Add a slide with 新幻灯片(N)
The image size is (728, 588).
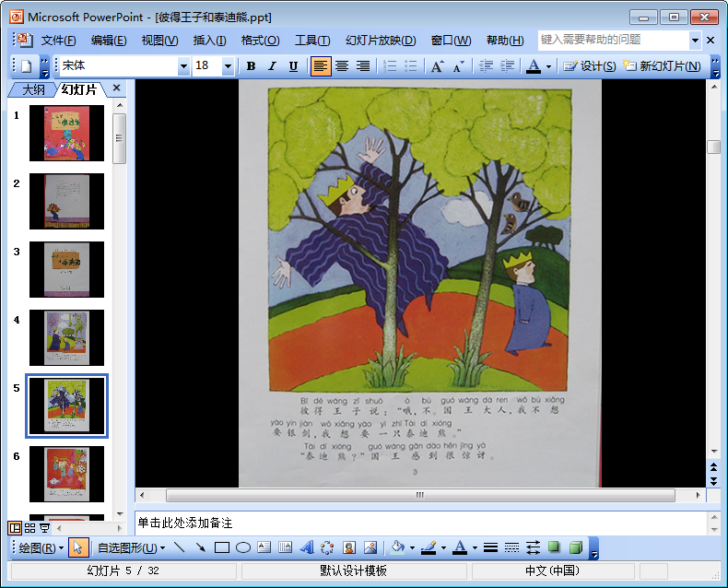[x=662, y=66]
